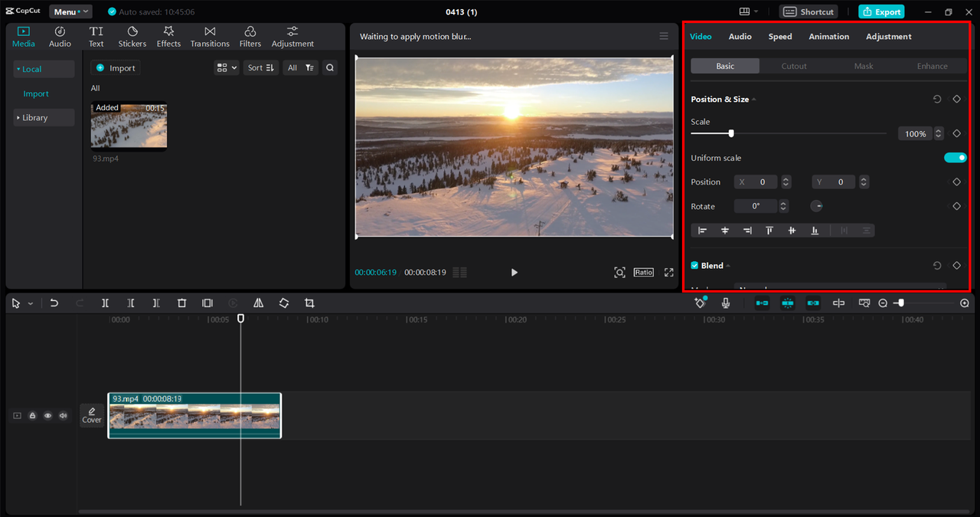
Task: Click the Freeze frame icon
Action: click(207, 303)
